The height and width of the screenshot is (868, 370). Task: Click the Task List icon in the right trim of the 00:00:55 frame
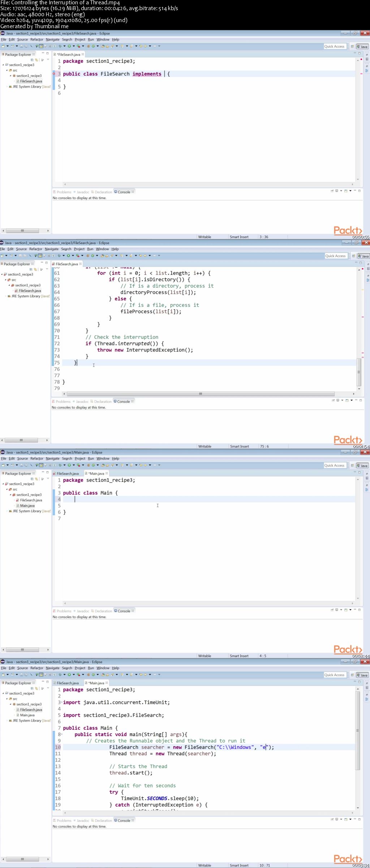367,59
